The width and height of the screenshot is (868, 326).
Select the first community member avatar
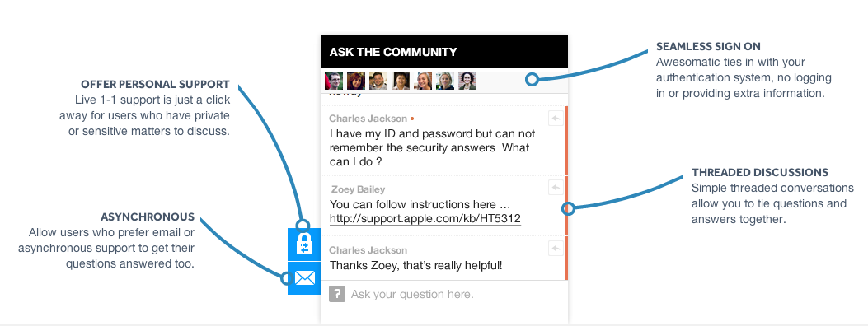point(334,81)
